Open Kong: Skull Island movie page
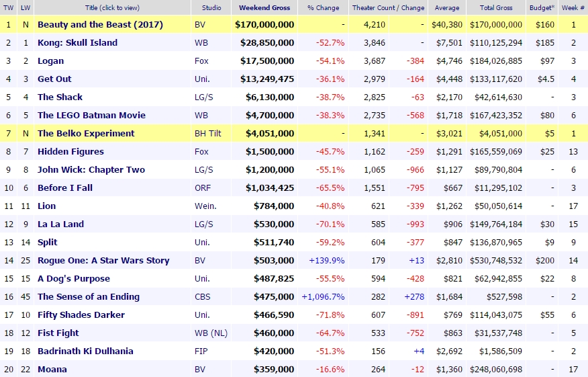The image size is (588, 377). (x=77, y=43)
